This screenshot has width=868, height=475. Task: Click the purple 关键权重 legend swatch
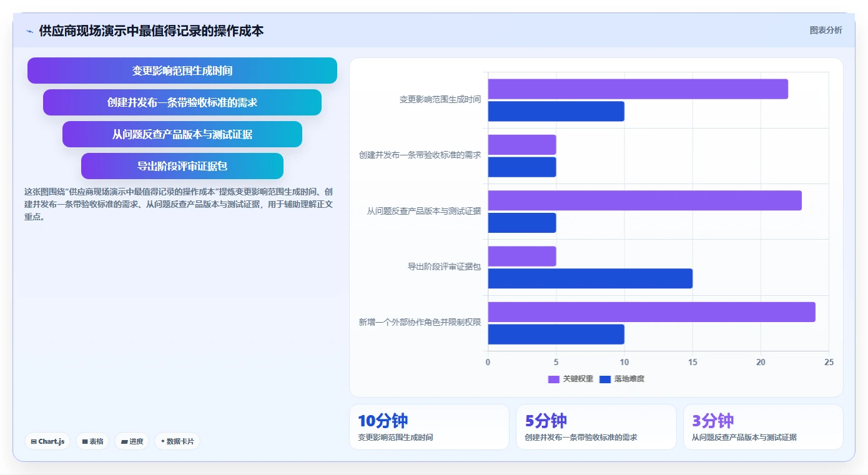click(553, 379)
